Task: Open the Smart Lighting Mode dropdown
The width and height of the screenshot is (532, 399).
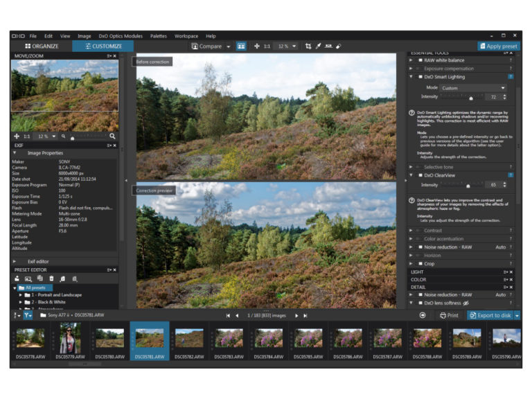Action: [473, 88]
